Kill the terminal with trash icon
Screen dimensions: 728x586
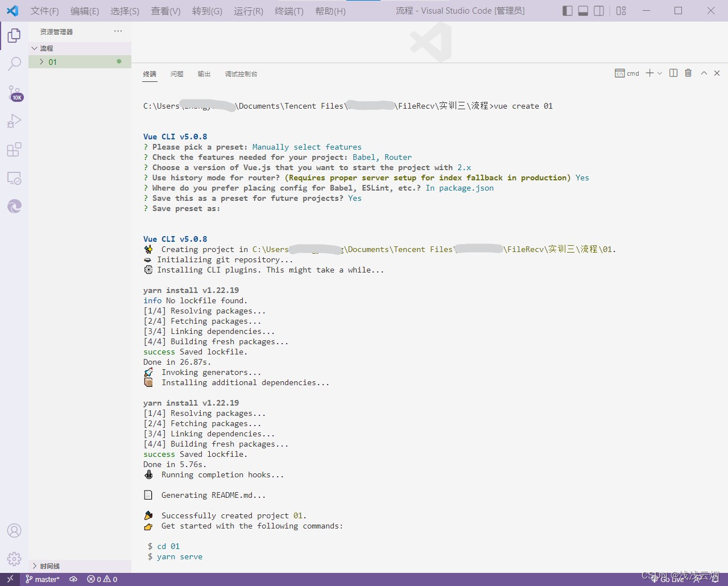[x=688, y=73]
